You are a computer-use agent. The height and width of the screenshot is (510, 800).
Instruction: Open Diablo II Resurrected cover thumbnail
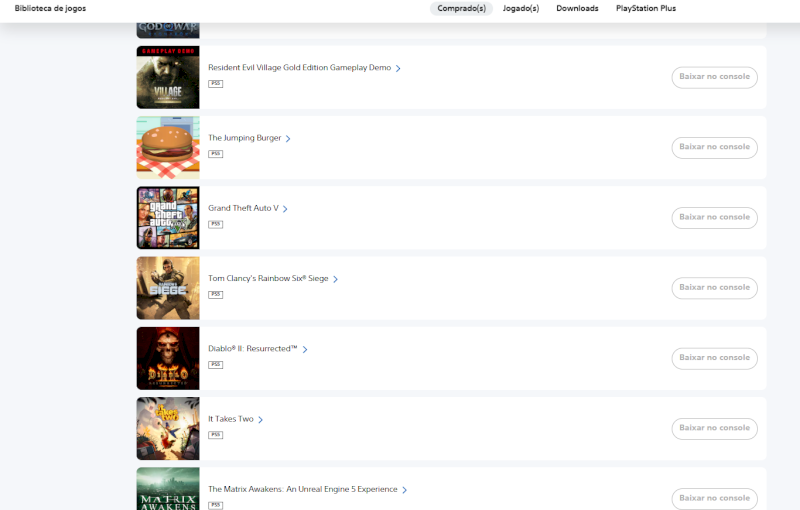coord(168,359)
